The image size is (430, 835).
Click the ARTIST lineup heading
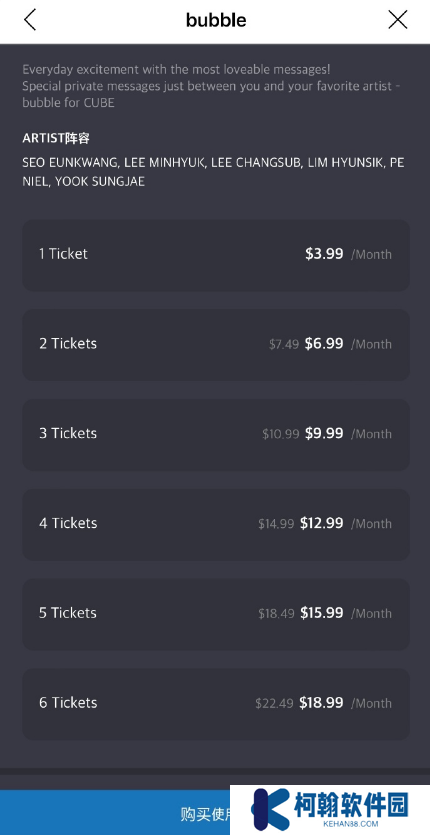click(x=56, y=138)
